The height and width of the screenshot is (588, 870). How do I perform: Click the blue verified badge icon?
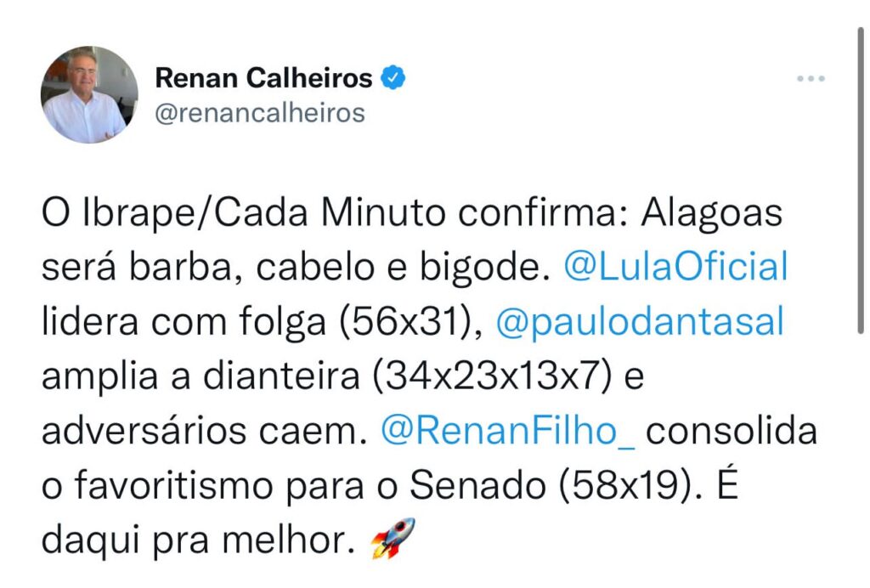[392, 79]
